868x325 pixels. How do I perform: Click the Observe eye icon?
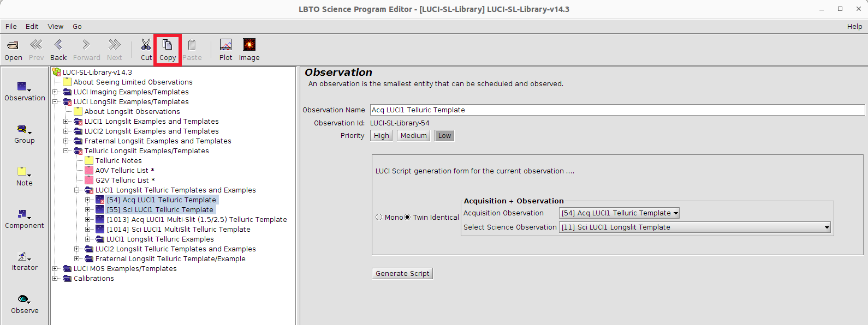[x=23, y=299]
